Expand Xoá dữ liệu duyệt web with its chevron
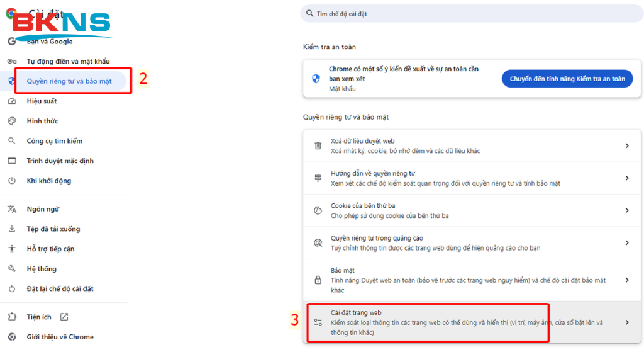Screen dimensions: 644x352 pos(627,145)
